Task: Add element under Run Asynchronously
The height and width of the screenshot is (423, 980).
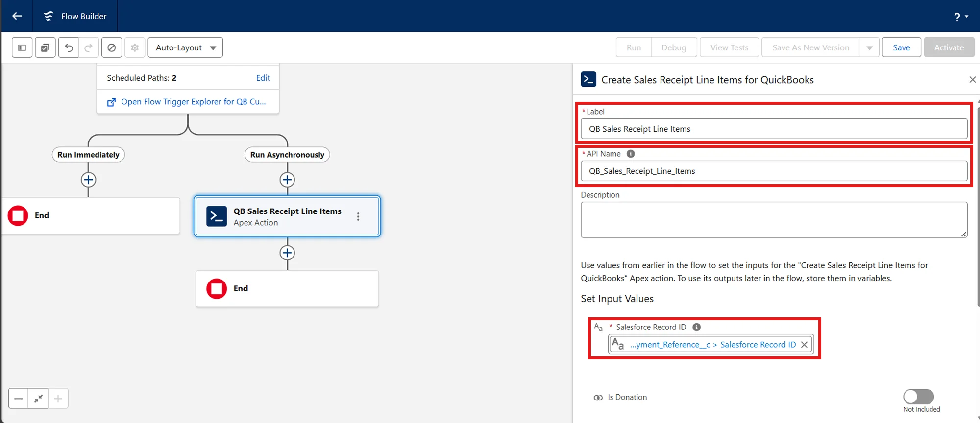Action: click(287, 180)
